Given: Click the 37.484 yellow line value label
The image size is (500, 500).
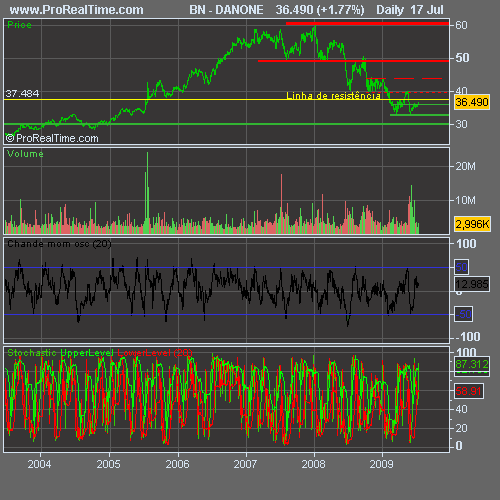Looking at the screenshot, I should pos(22,94).
